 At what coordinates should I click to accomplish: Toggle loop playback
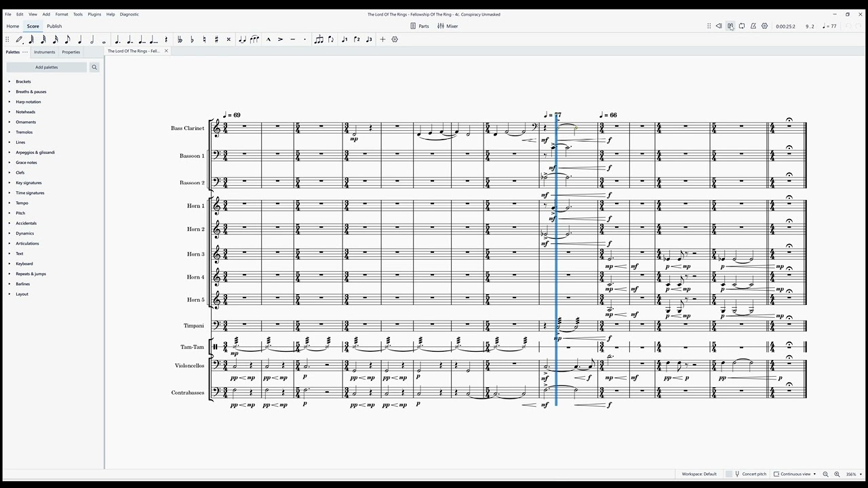pyautogui.click(x=742, y=26)
